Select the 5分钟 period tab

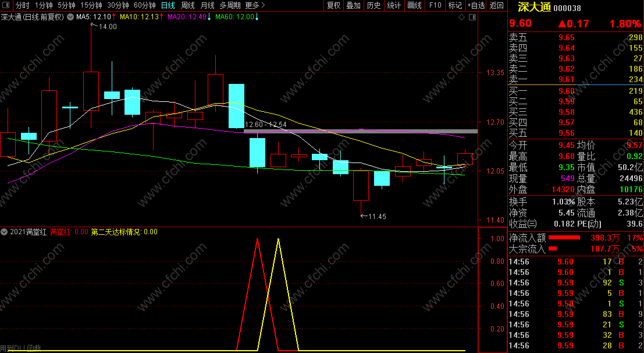tap(66, 5)
